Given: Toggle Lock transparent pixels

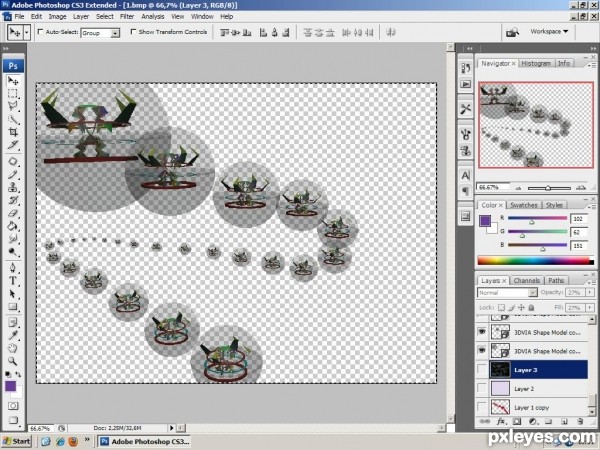Looking at the screenshot, I should click(x=501, y=307).
